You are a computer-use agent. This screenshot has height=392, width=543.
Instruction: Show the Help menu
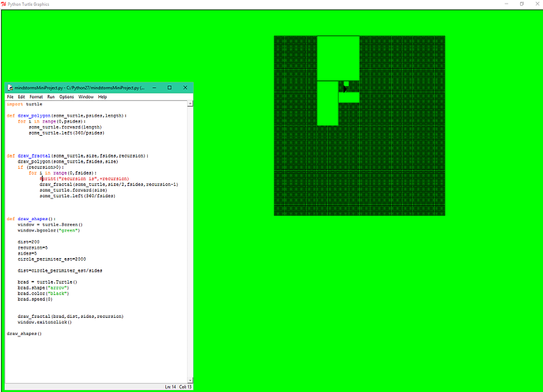click(x=103, y=96)
